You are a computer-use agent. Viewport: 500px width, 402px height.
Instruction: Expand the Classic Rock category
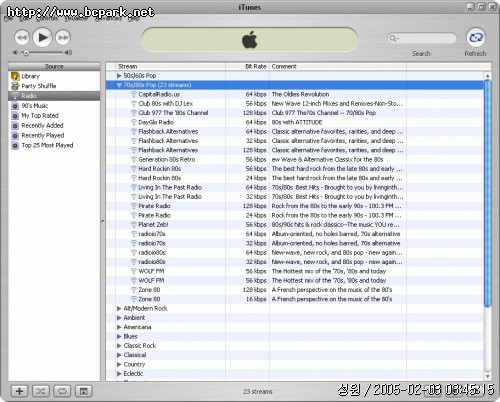pos(119,346)
